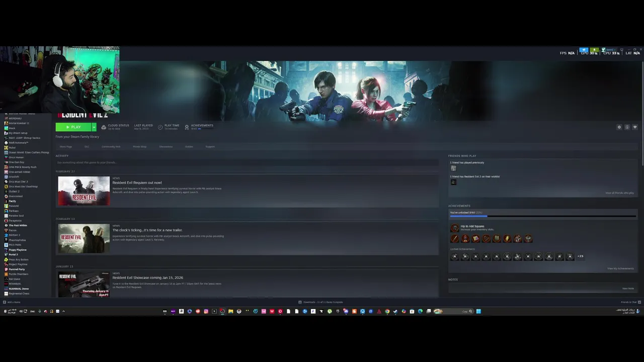The width and height of the screenshot is (644, 362).
Task: Open the +23 locked achievements button
Action: tap(580, 256)
